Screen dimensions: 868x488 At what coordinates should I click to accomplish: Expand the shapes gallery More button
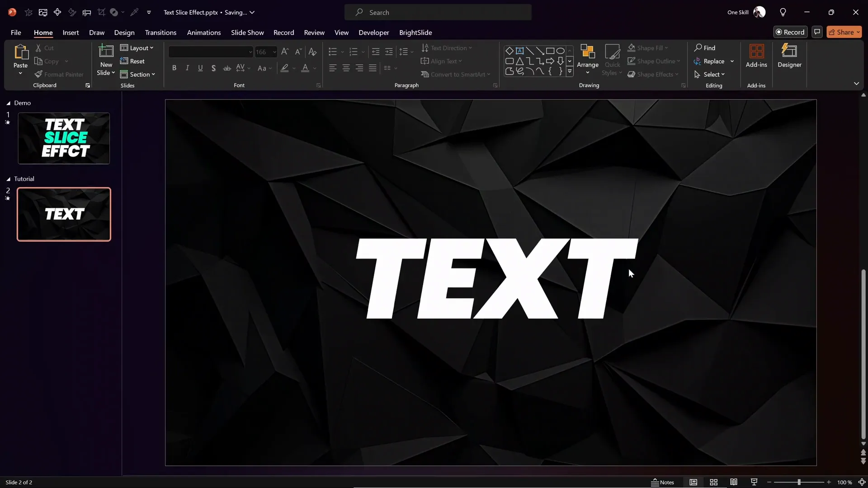tap(569, 71)
